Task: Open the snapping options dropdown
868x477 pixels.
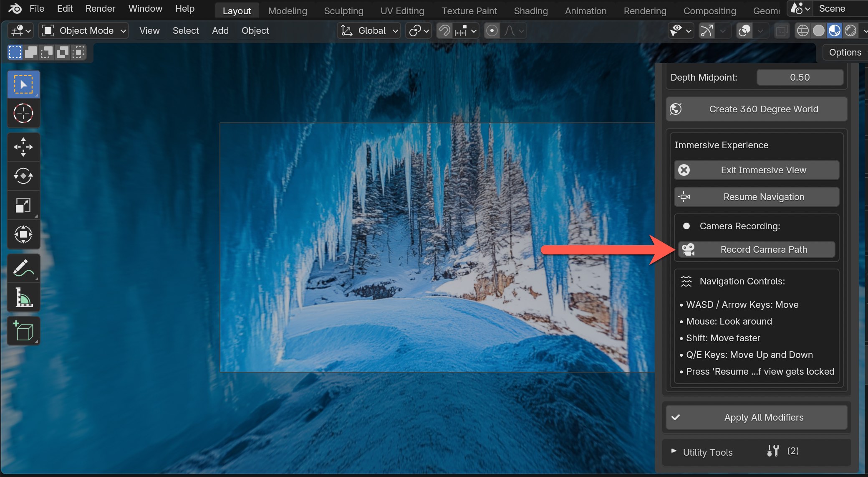Action: (x=466, y=30)
